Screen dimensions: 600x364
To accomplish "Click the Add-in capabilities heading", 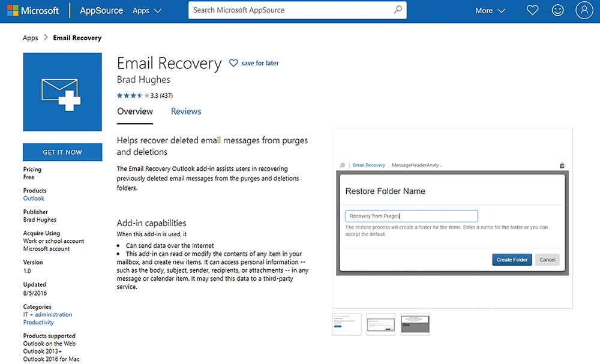I will pos(152,223).
